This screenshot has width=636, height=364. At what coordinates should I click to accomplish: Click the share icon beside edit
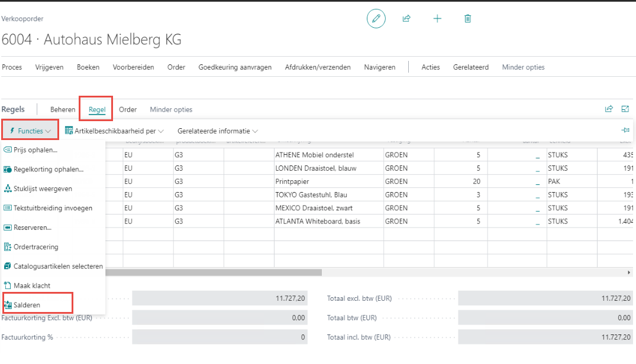click(x=406, y=19)
